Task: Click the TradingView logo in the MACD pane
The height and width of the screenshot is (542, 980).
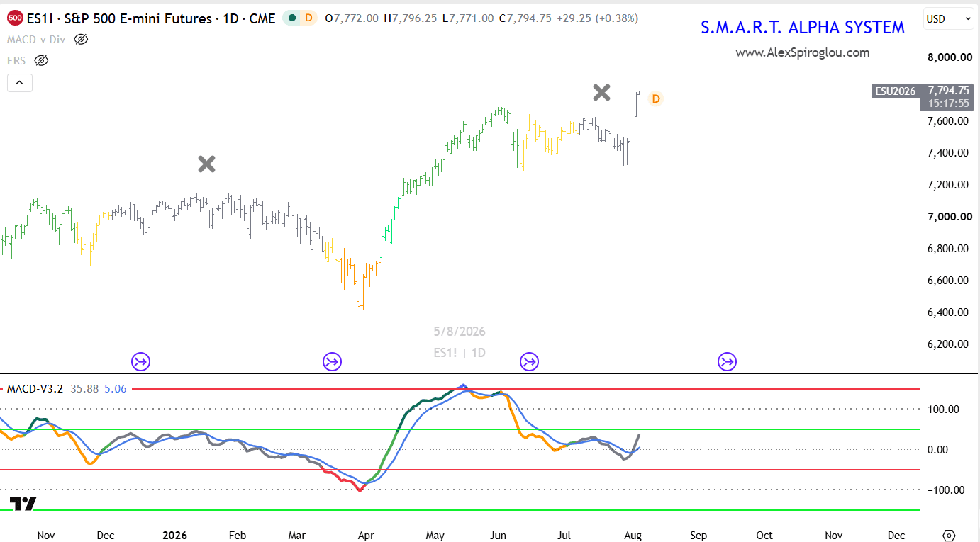Action: [x=23, y=504]
